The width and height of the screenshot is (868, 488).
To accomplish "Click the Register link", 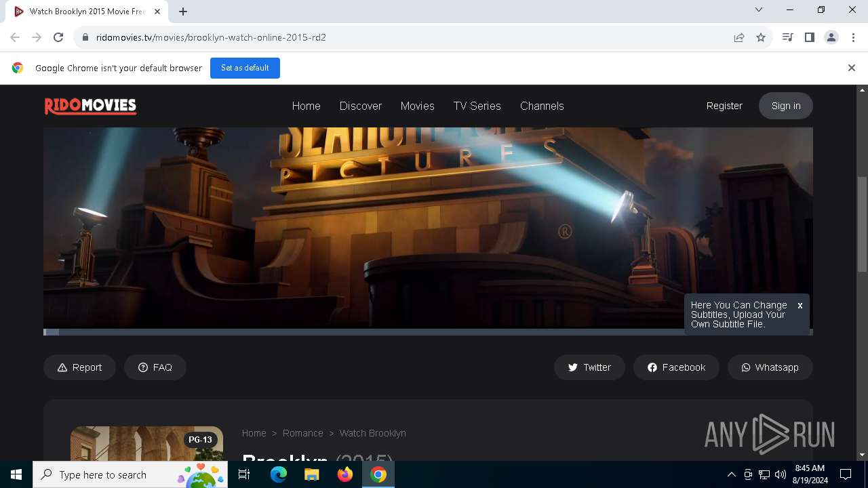I will pyautogui.click(x=724, y=106).
